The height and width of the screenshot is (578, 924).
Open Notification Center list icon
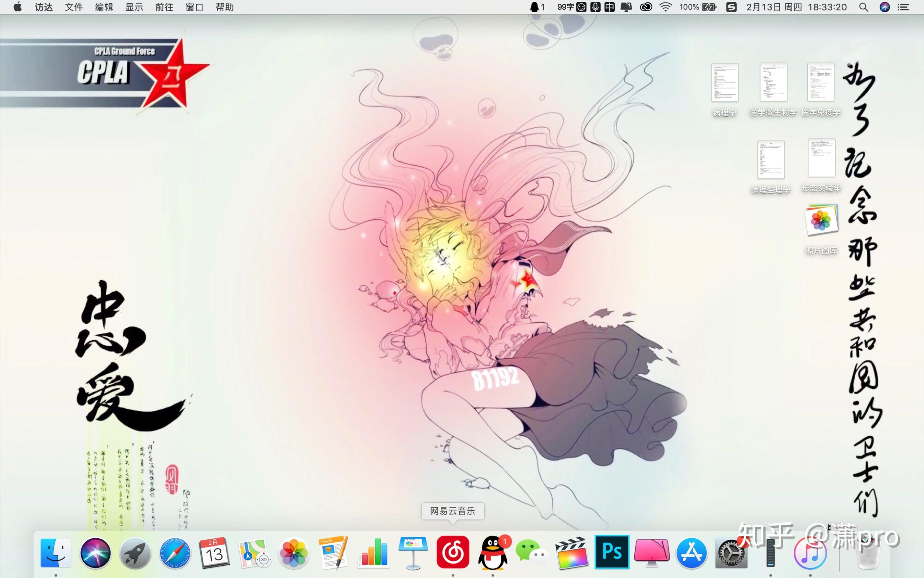click(903, 7)
